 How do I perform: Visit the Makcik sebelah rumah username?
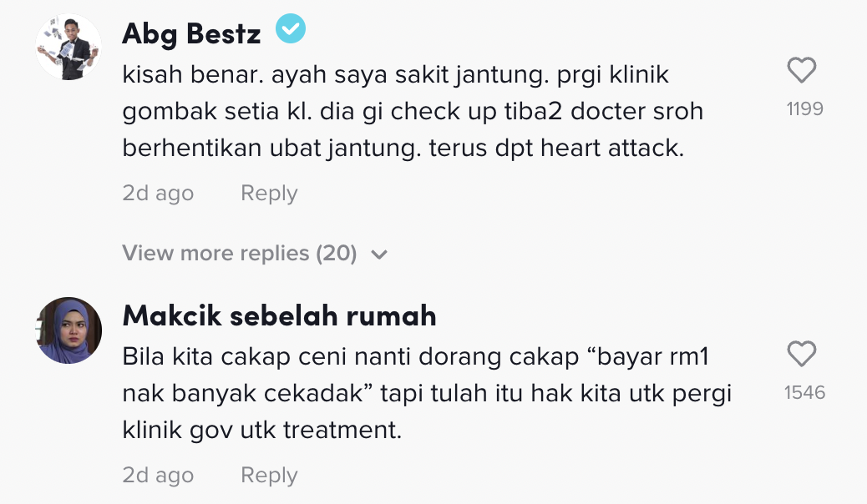click(279, 315)
